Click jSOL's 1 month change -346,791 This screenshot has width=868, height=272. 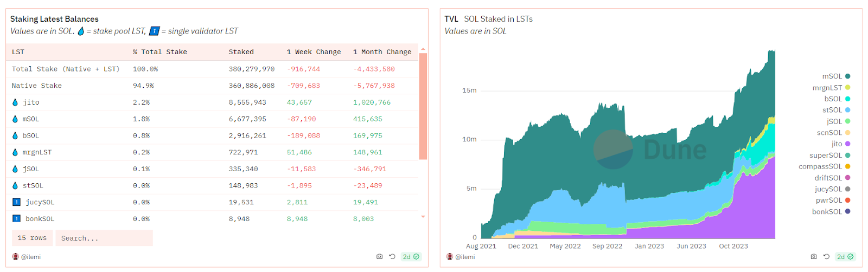pos(369,169)
